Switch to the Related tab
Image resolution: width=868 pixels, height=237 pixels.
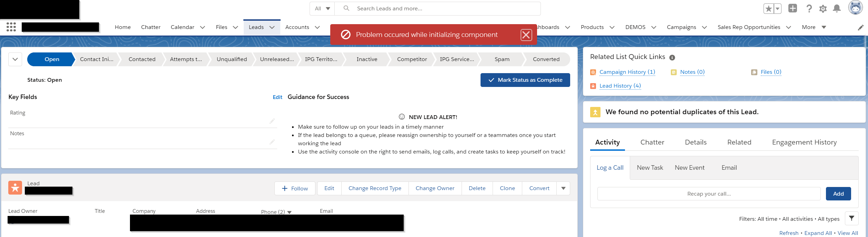pyautogui.click(x=739, y=142)
